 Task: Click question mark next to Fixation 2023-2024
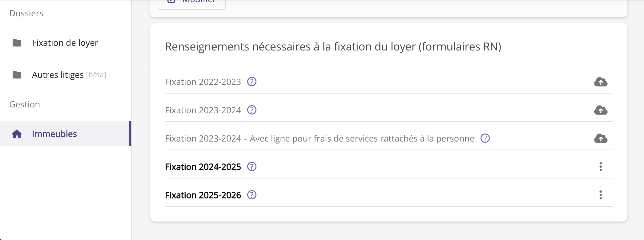click(x=252, y=110)
